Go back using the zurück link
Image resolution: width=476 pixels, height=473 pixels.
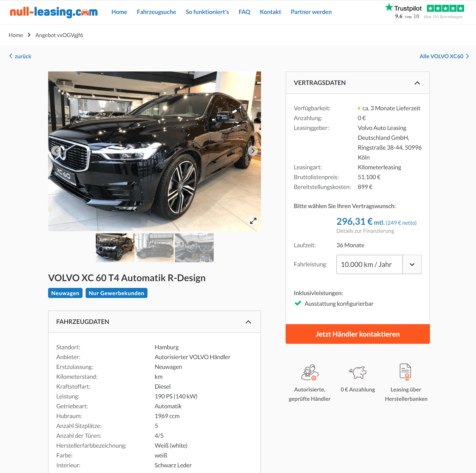[20, 56]
